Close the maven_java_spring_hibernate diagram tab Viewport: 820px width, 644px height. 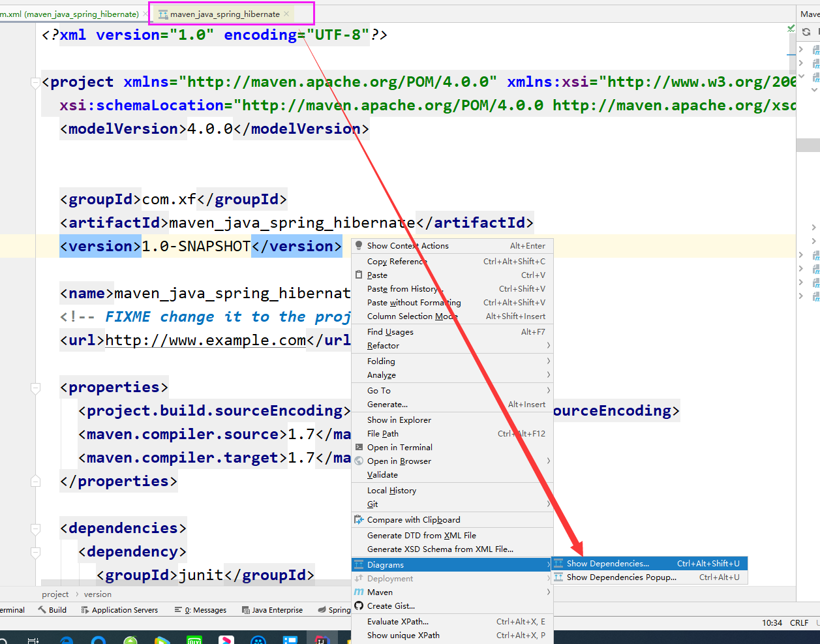tap(286, 14)
